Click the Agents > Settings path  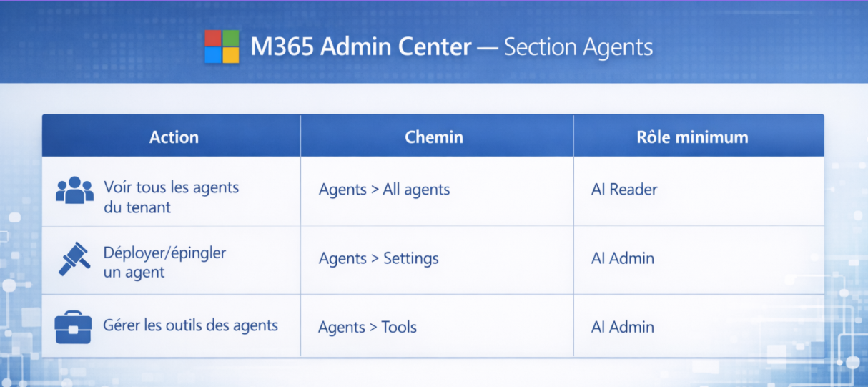pyautogui.click(x=378, y=258)
